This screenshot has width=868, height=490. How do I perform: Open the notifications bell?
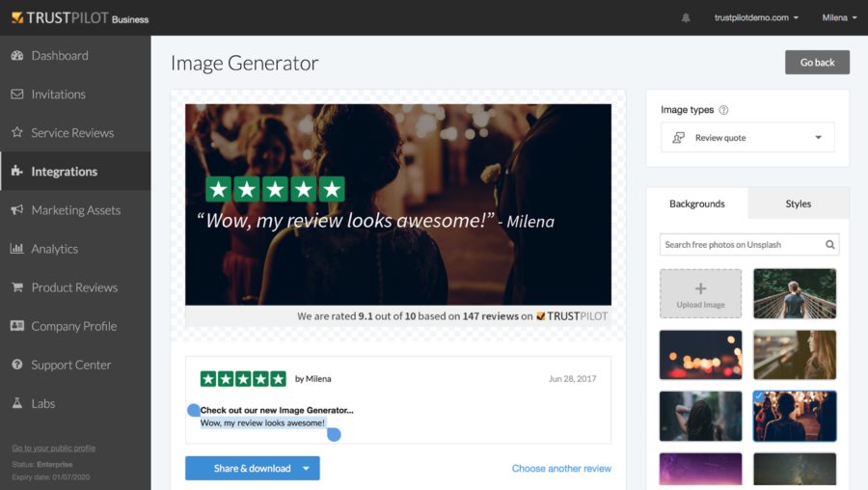(686, 18)
